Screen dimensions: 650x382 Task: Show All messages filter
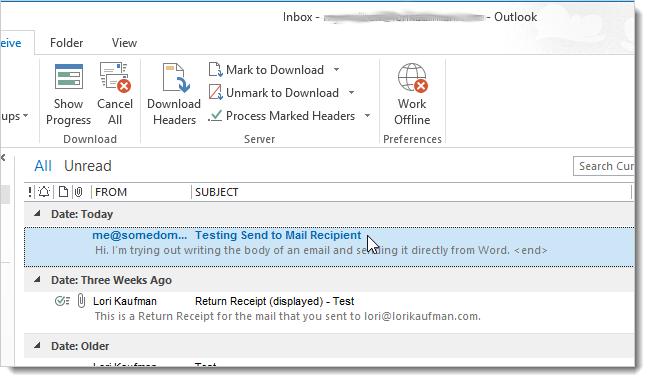click(43, 166)
